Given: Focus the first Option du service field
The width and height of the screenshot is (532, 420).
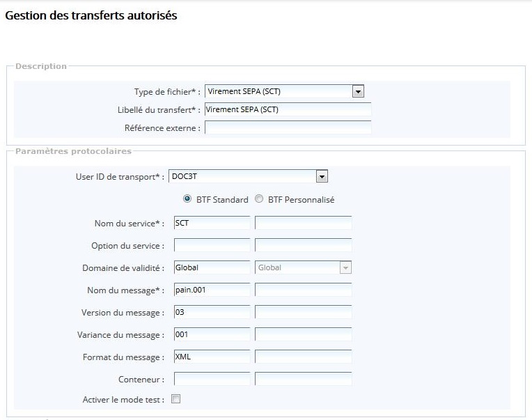Looking at the screenshot, I should pyautogui.click(x=212, y=245).
